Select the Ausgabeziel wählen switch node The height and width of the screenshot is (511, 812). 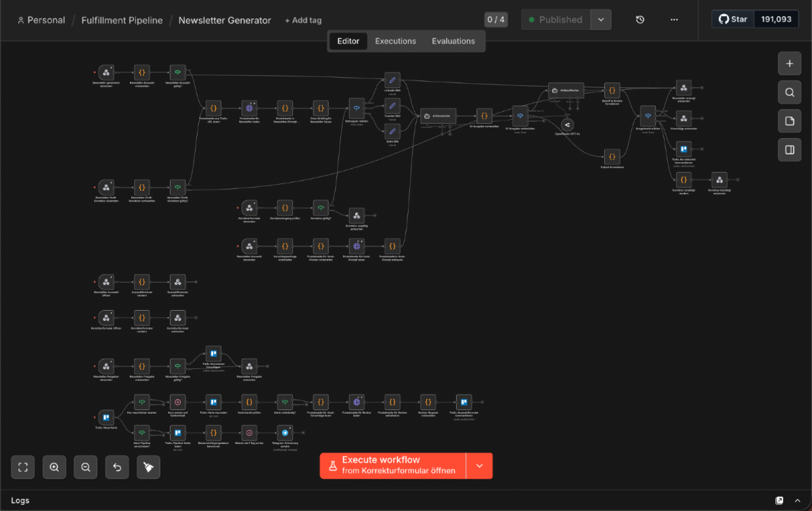[x=648, y=114]
